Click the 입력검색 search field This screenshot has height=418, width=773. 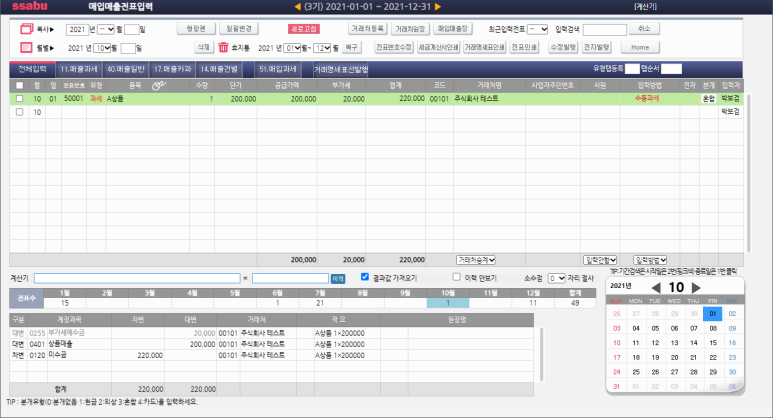604,30
